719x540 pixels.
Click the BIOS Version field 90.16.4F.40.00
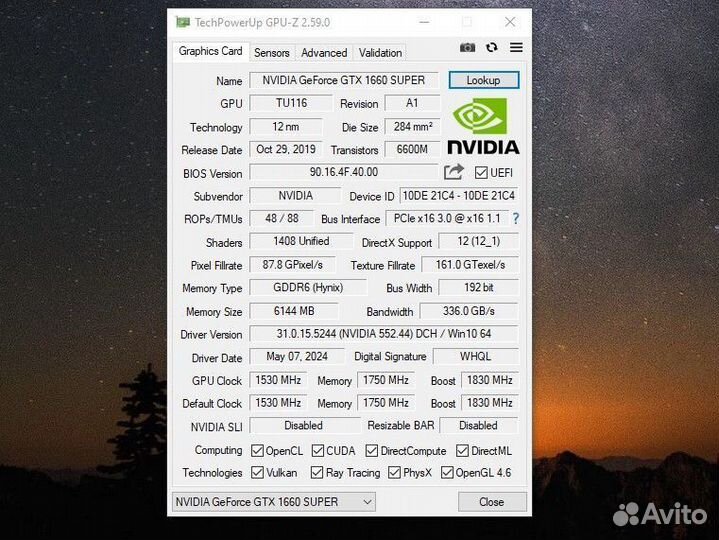tap(344, 172)
